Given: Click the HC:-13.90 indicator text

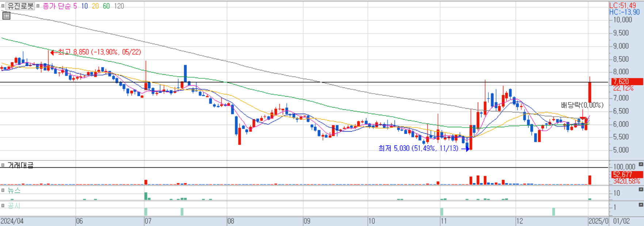Looking at the screenshot, I should [624, 12].
